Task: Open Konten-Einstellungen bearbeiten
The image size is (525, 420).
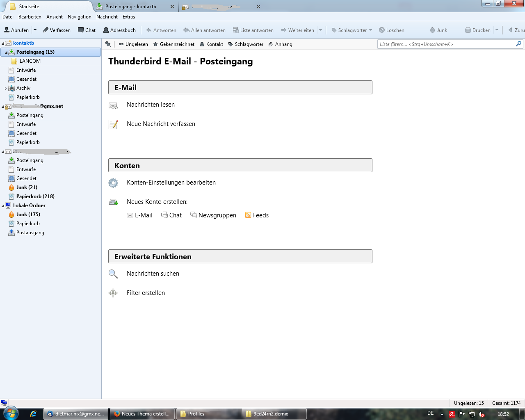Action: (171, 183)
